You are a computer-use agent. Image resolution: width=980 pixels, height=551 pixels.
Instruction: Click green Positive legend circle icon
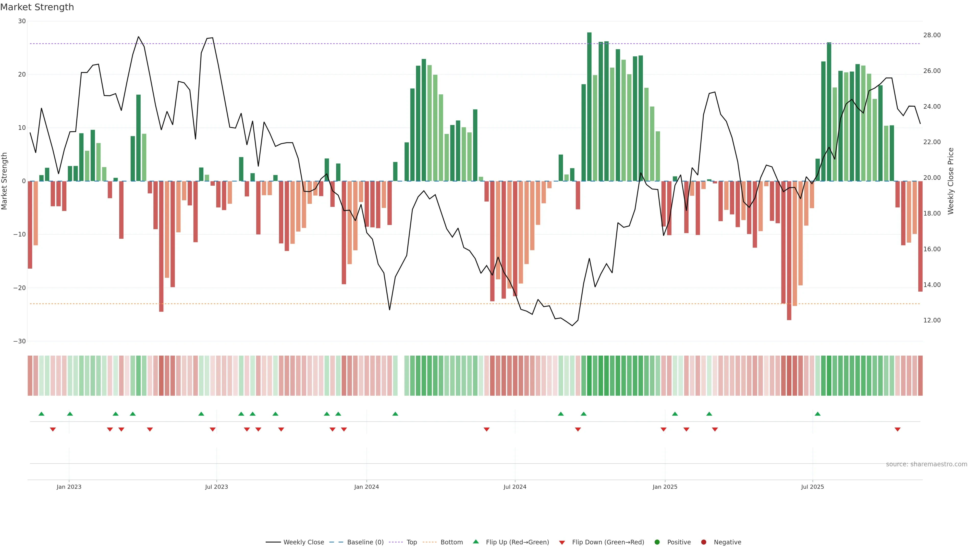click(x=657, y=542)
